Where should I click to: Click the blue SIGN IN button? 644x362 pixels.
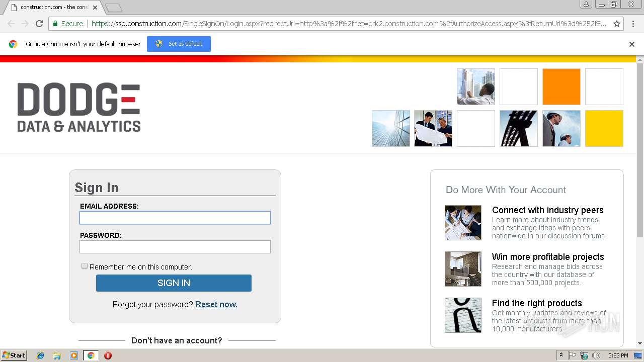click(x=174, y=283)
